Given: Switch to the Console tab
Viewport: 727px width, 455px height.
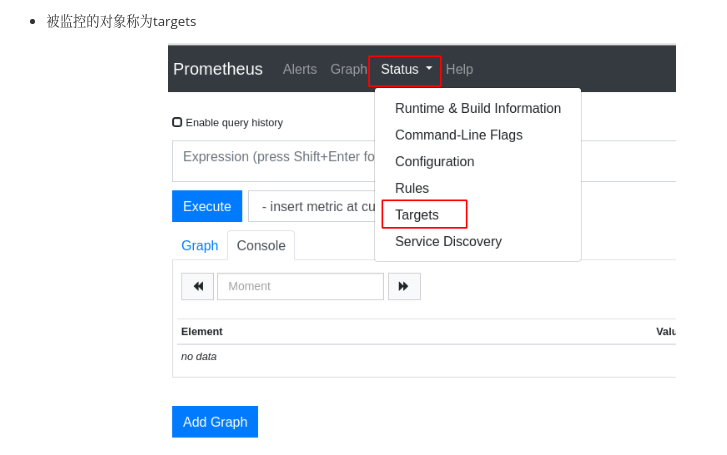Looking at the screenshot, I should click(261, 245).
